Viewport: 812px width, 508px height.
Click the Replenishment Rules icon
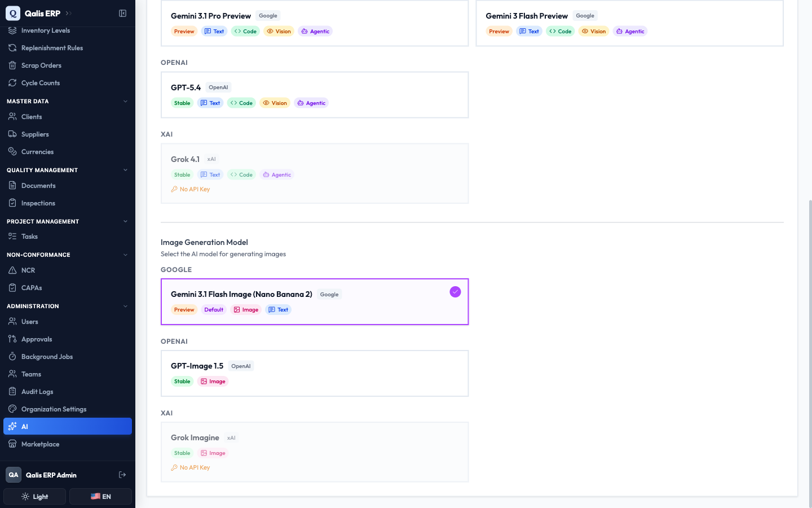pyautogui.click(x=12, y=48)
